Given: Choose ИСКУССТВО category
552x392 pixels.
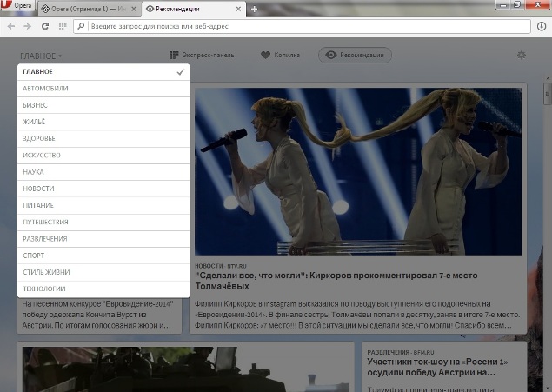Looking at the screenshot, I should click(x=103, y=156).
